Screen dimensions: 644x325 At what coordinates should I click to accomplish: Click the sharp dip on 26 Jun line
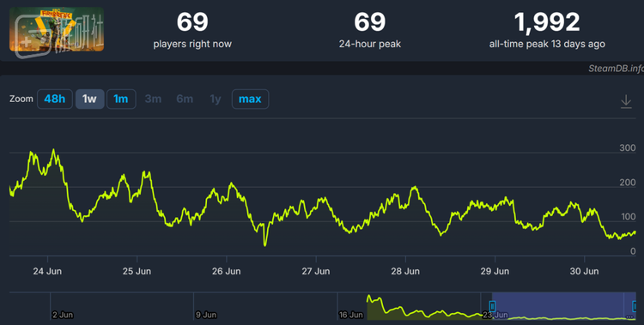(x=265, y=244)
